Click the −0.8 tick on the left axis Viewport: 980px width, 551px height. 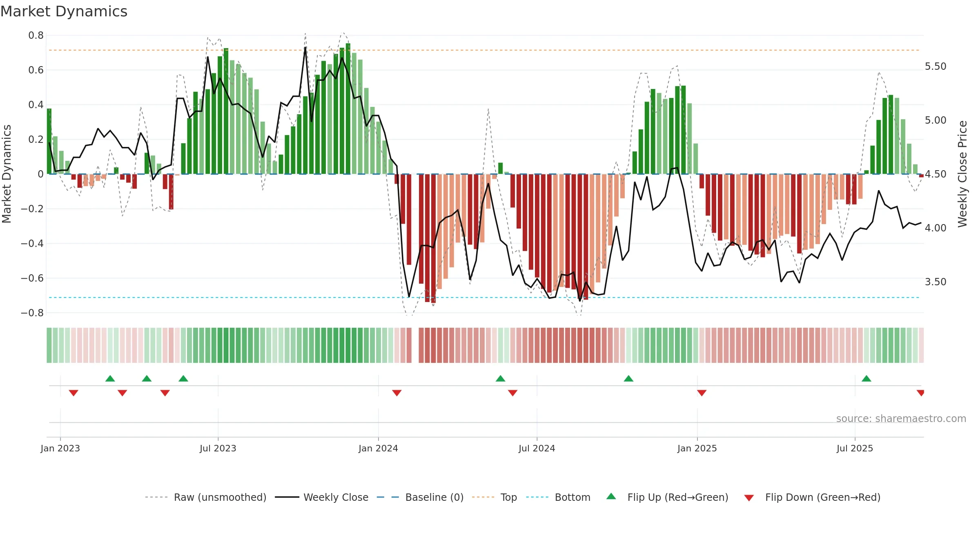tap(32, 313)
